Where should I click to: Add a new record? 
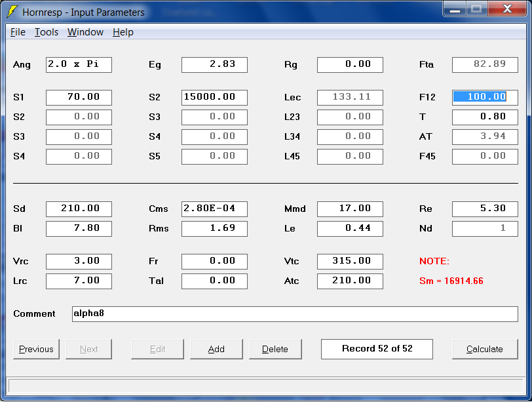[216, 349]
